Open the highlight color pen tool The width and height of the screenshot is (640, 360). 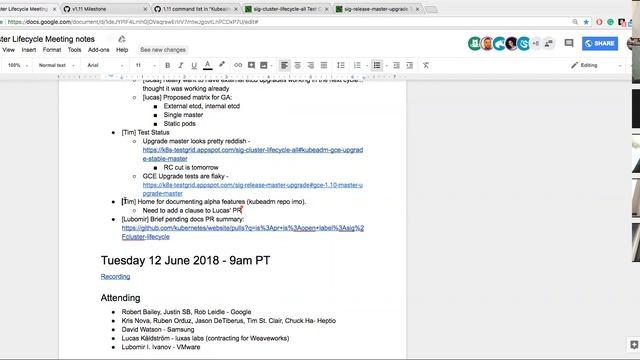222,65
